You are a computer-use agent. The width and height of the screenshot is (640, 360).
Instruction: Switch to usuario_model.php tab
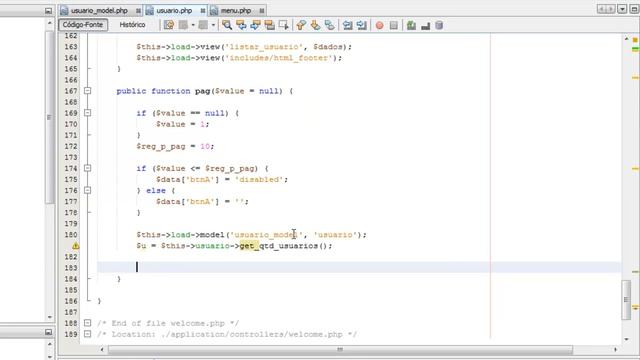(x=99, y=11)
